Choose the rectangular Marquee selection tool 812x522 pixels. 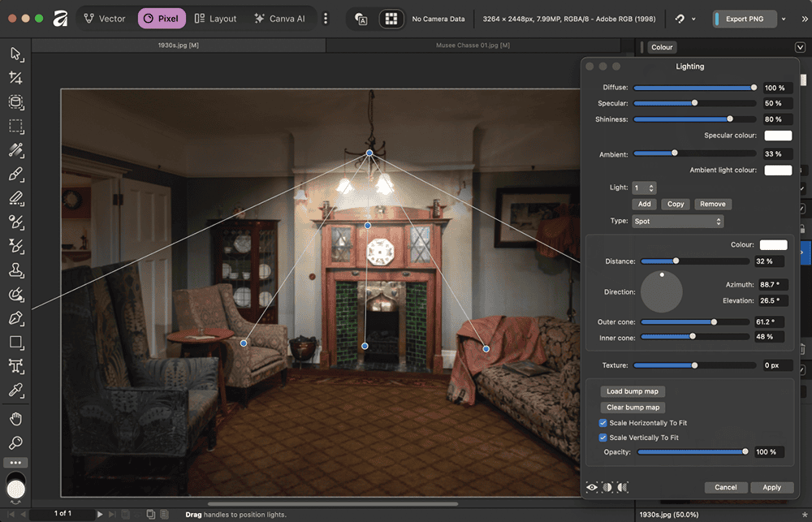[x=15, y=127]
